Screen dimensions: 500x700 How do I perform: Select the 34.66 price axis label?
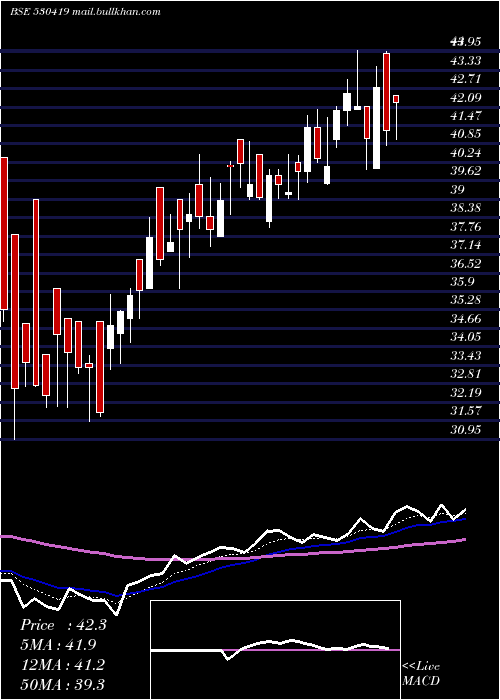tap(466, 319)
